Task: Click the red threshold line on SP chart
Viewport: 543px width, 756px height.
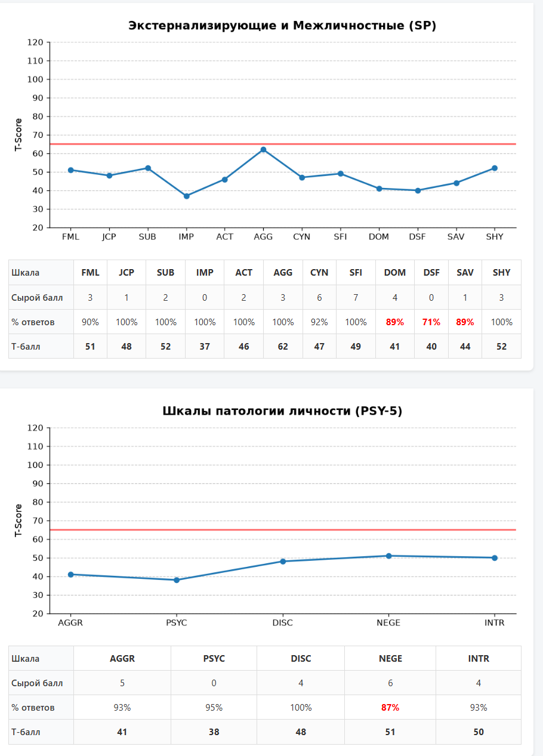Action: tap(283, 144)
